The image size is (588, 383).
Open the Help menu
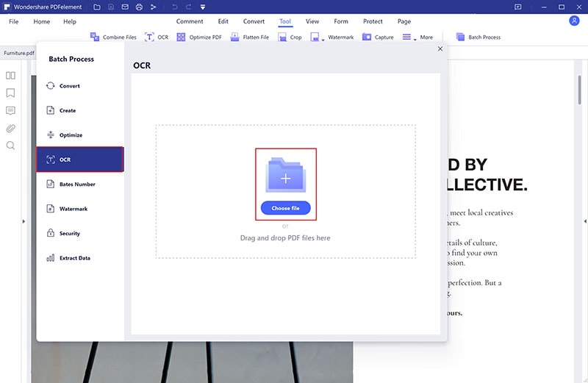pyautogui.click(x=70, y=21)
